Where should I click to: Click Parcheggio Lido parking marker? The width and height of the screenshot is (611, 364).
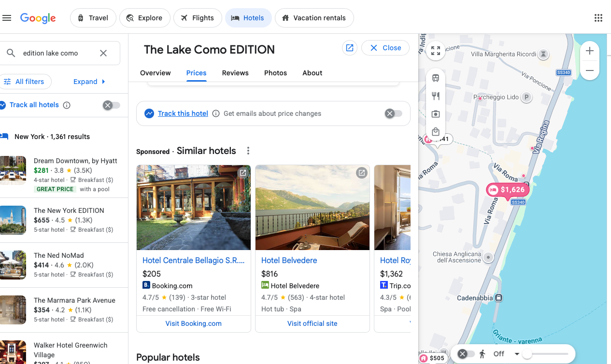[x=526, y=97]
